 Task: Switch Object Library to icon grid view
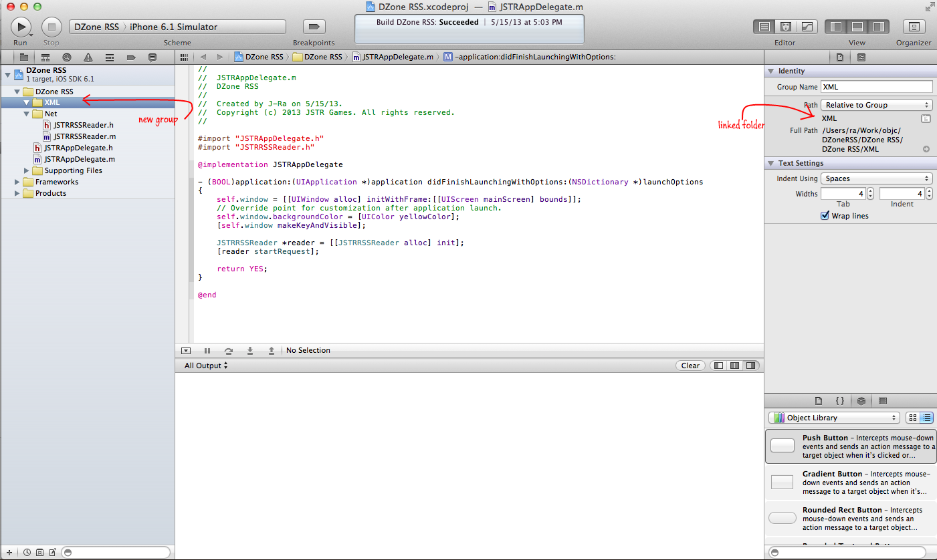[912, 418]
